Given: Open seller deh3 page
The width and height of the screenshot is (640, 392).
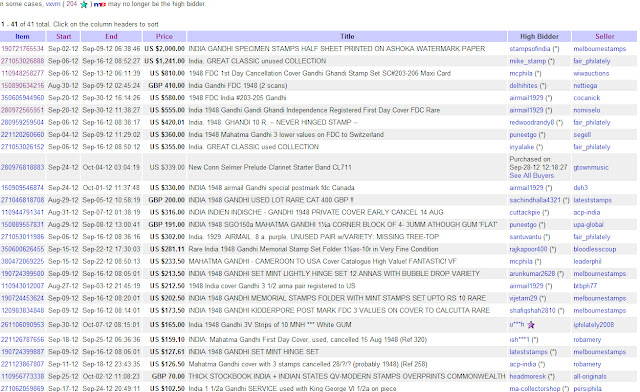Looking at the screenshot, I should 580,187.
